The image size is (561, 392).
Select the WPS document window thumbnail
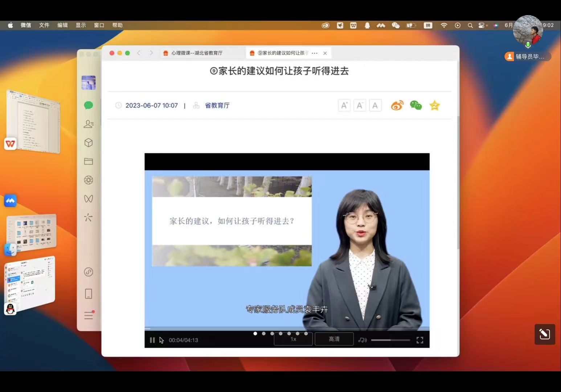coord(33,122)
